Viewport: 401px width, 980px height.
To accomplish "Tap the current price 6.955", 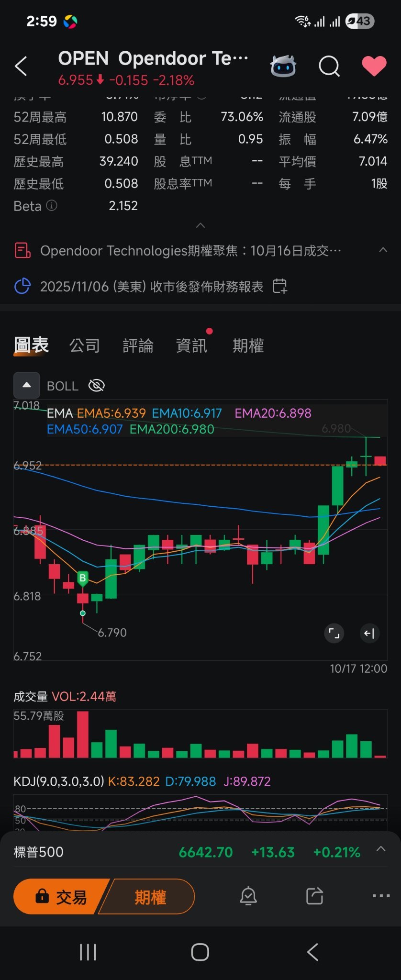I will [76, 80].
